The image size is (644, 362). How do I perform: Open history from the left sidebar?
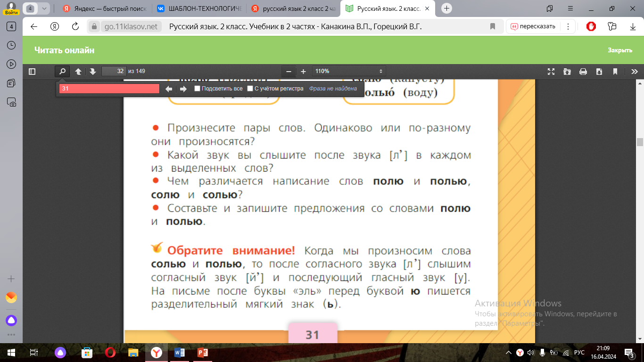(12, 45)
